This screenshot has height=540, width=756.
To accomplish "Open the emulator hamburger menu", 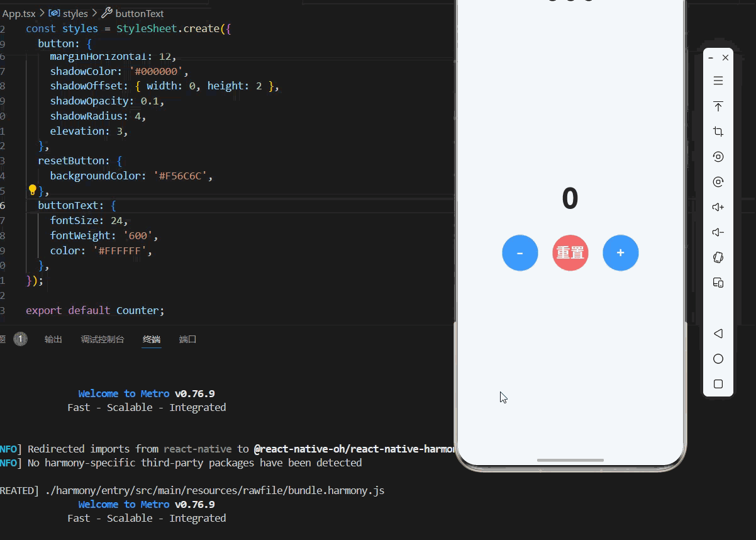I will pos(718,81).
